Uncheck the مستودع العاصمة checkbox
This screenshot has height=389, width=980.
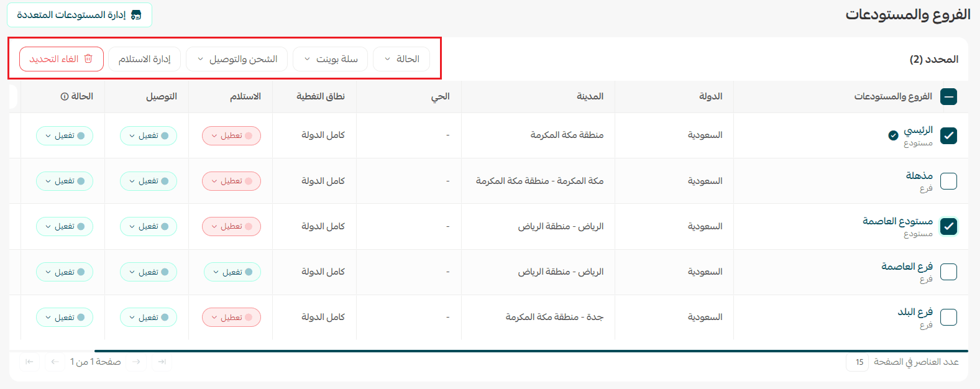(948, 226)
